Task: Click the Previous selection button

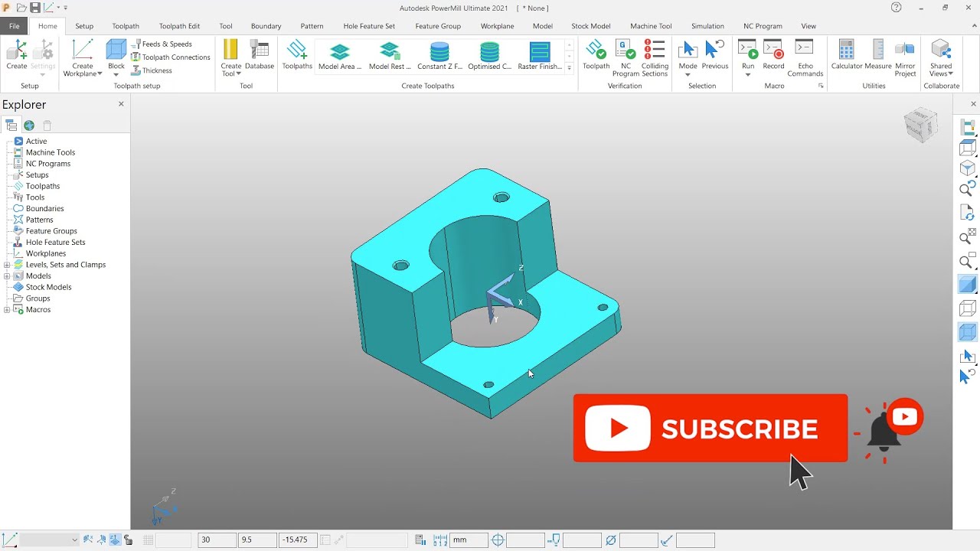Action: point(715,55)
